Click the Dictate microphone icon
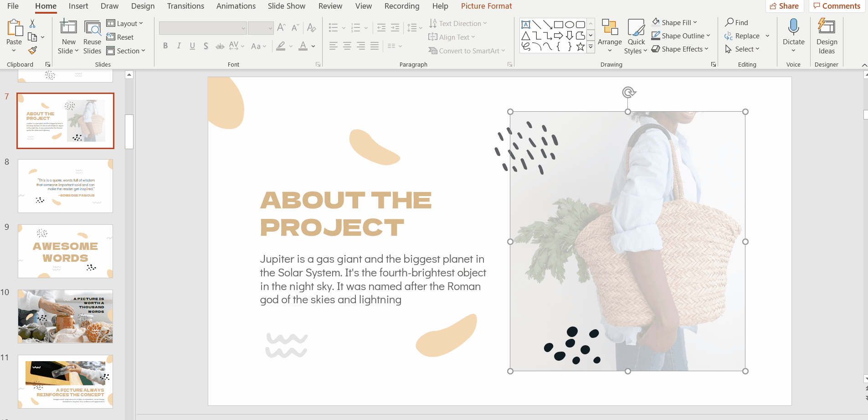Image resolution: width=868 pixels, height=420 pixels. tap(793, 27)
